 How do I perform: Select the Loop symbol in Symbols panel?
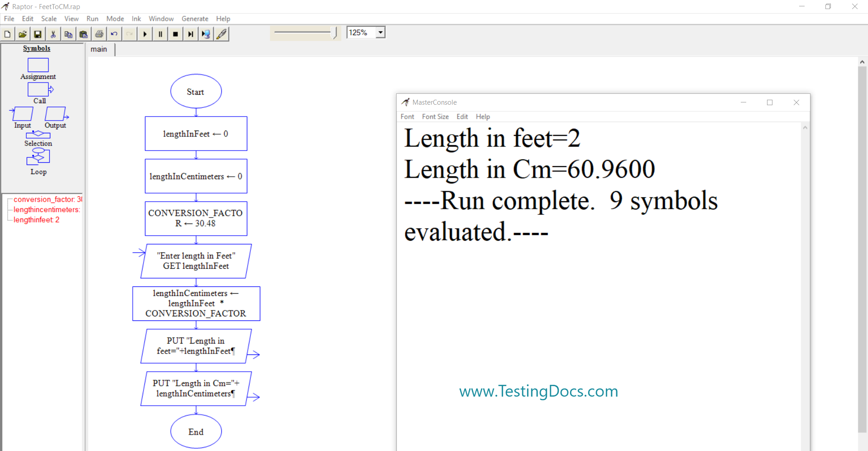pyautogui.click(x=38, y=157)
